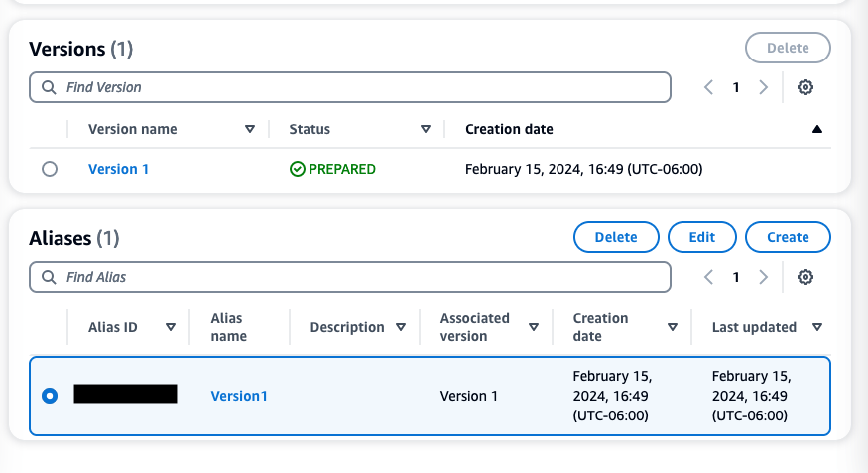Select the Version 1 radio button
868x473 pixels.
coord(50,170)
